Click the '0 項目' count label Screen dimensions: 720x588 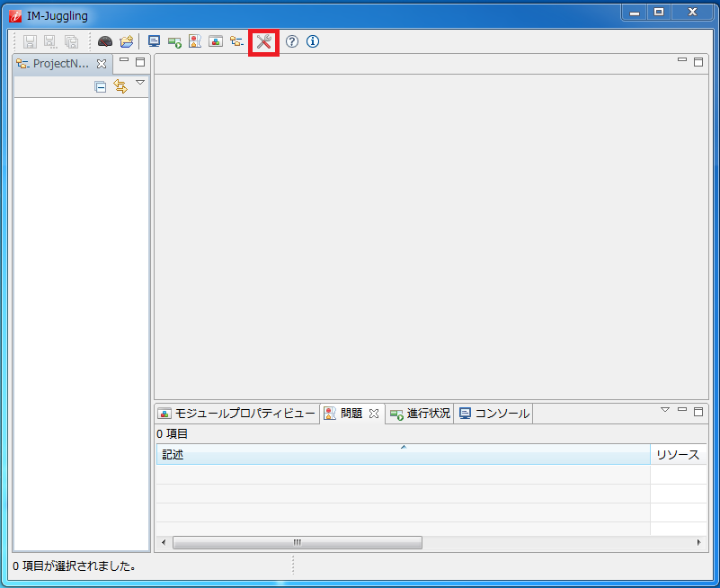tap(172, 433)
